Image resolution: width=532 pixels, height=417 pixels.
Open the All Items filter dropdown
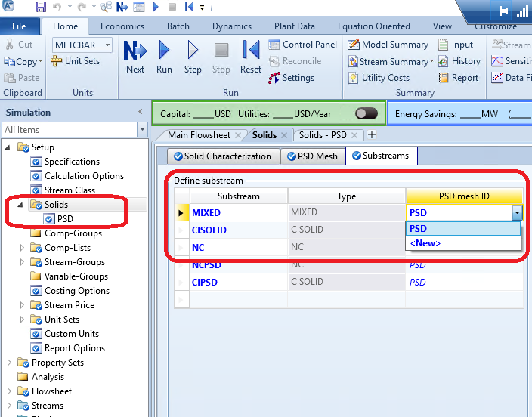143,130
